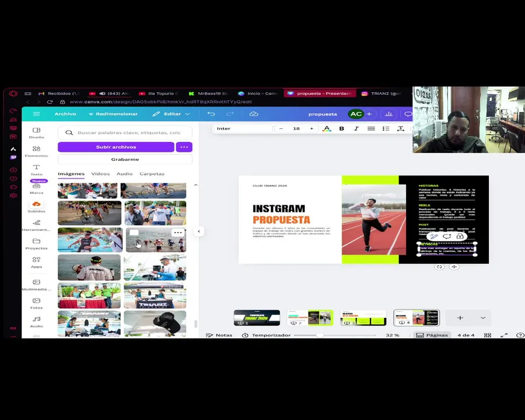
Task: Click the Grabarme button
Action: click(x=125, y=159)
